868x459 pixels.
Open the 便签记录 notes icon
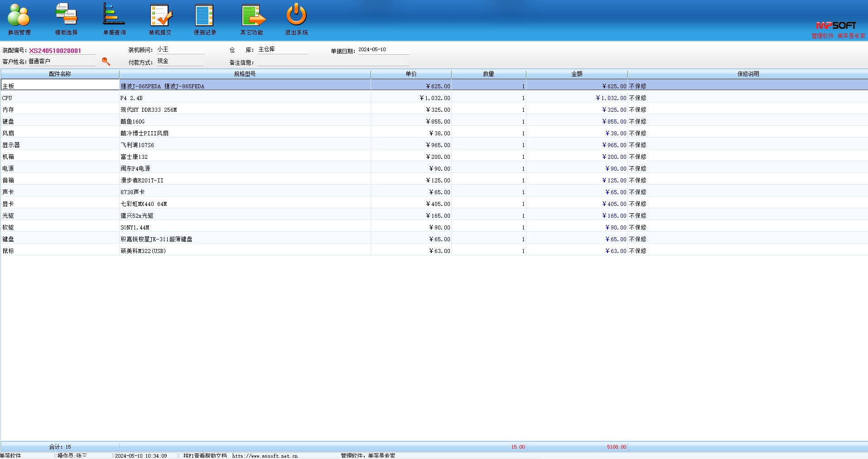205,19
